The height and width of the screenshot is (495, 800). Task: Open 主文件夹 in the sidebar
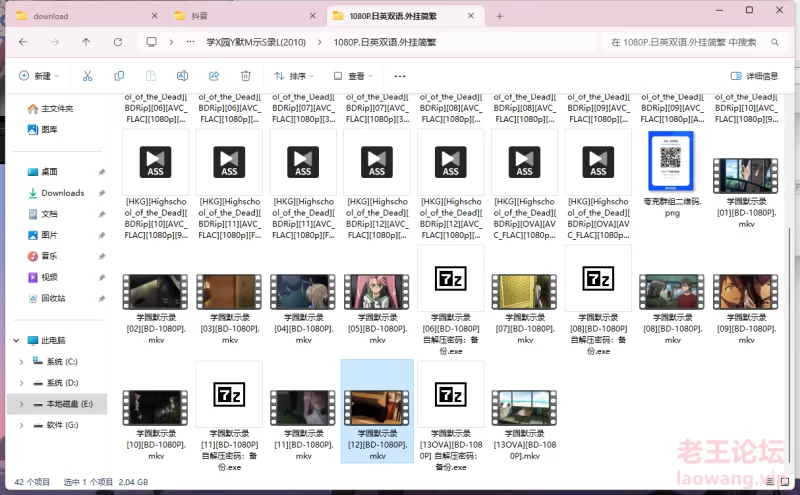point(50,108)
